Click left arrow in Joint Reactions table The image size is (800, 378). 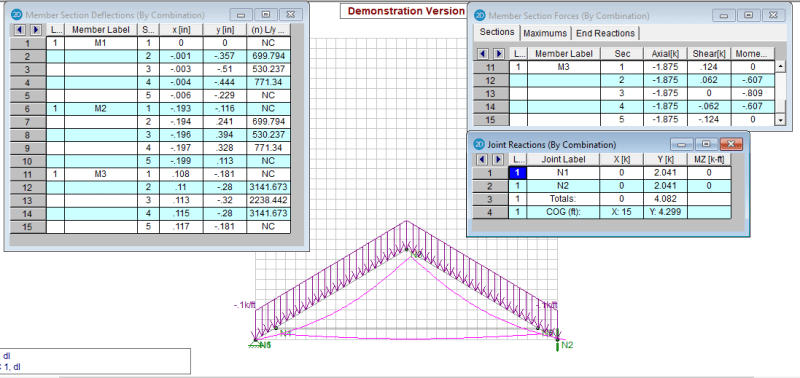(483, 160)
